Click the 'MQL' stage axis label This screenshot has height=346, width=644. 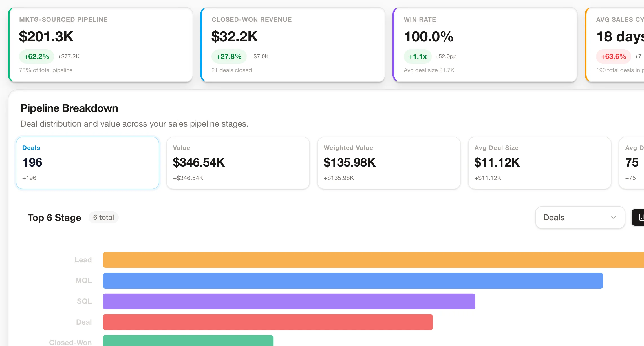coord(83,281)
